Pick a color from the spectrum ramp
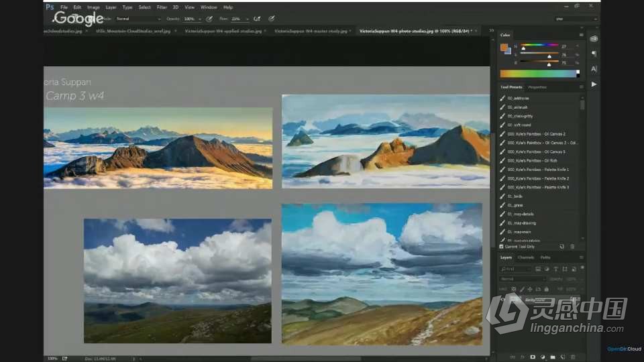Image resolution: width=644 pixels, height=362 pixels. click(x=539, y=74)
